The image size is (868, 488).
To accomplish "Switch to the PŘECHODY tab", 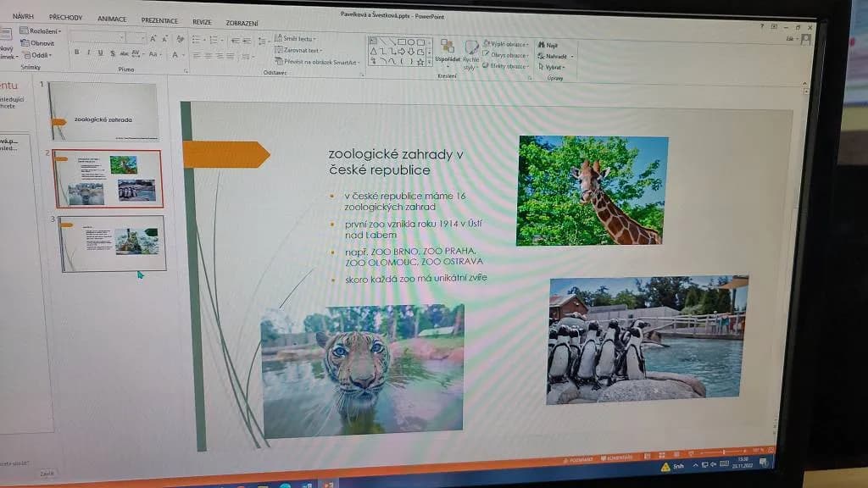I will click(65, 17).
